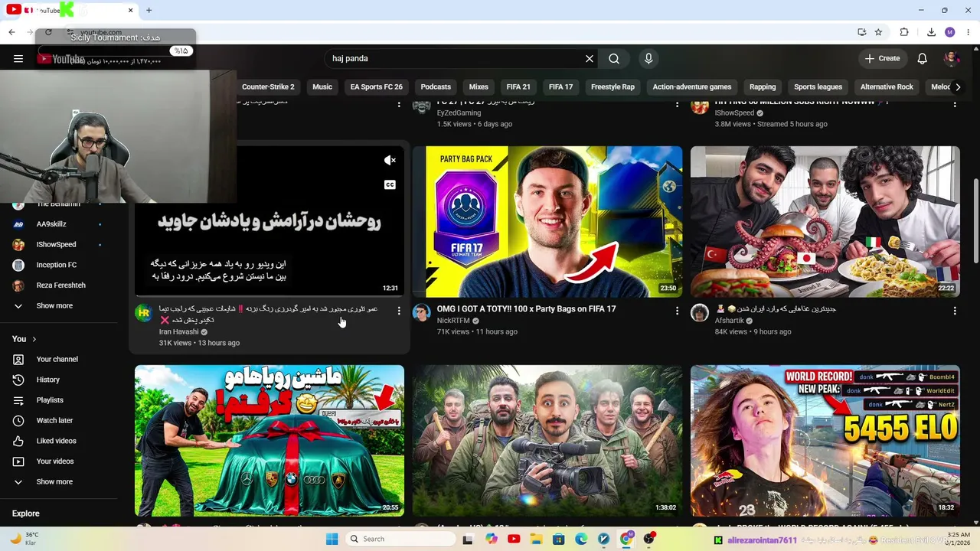
Task: Open options for the Afshartik video
Action: (x=955, y=311)
